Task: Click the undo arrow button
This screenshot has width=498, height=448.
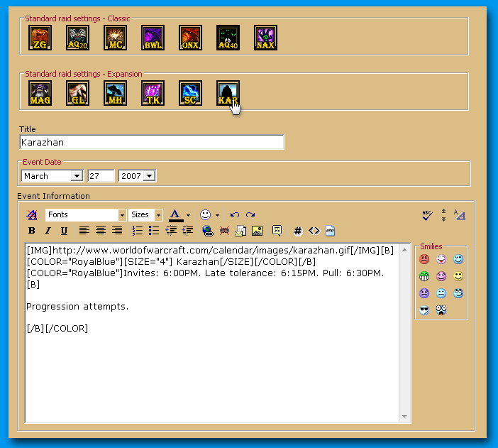Action: point(235,214)
